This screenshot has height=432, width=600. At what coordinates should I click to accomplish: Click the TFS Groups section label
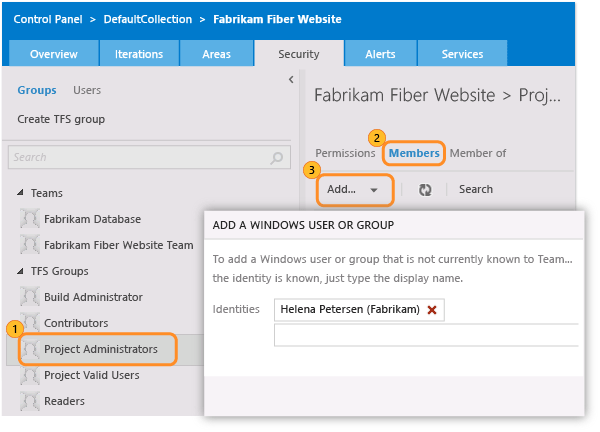coord(60,271)
